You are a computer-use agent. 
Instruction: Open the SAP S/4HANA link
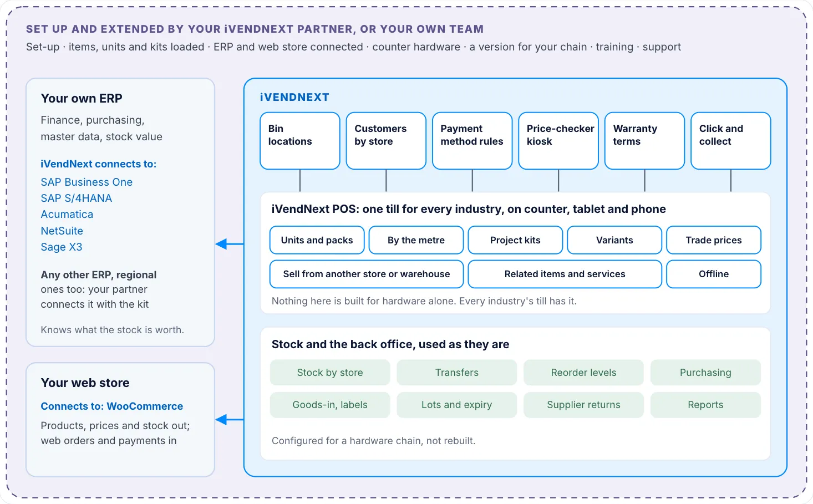(77, 198)
